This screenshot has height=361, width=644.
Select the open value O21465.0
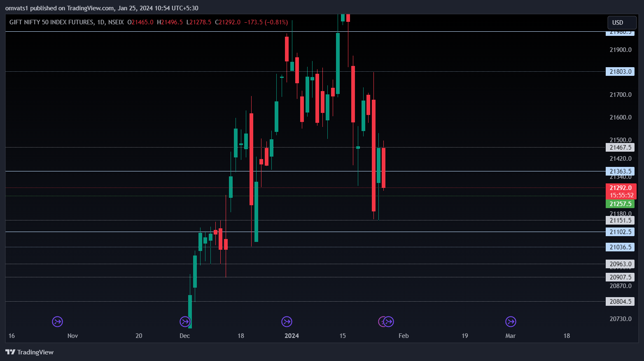tap(140, 22)
